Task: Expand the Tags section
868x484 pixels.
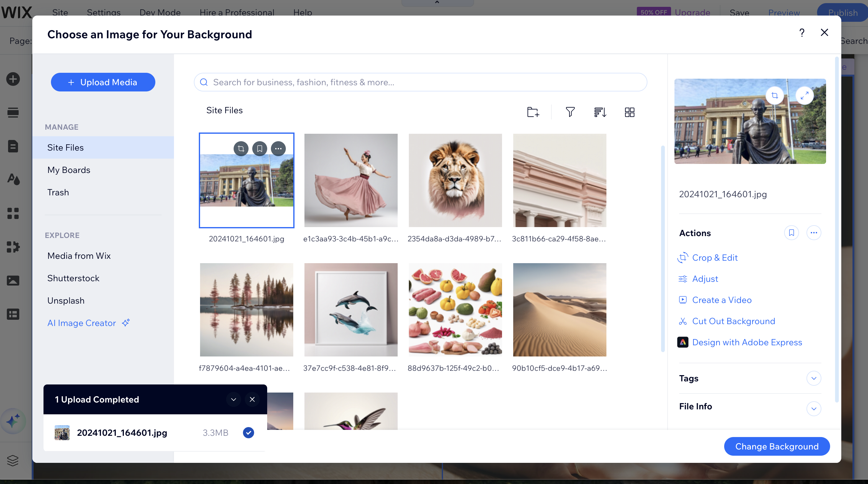Action: click(814, 378)
